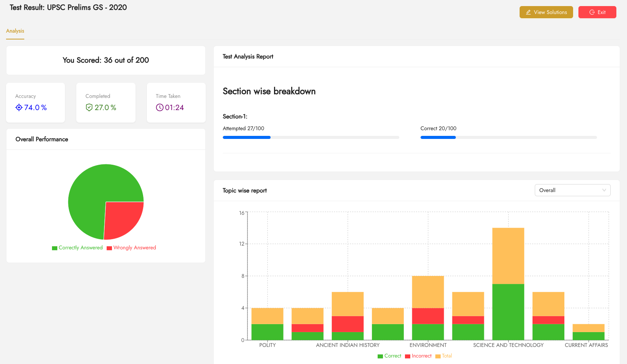Click the green completed shield icon

[89, 107]
